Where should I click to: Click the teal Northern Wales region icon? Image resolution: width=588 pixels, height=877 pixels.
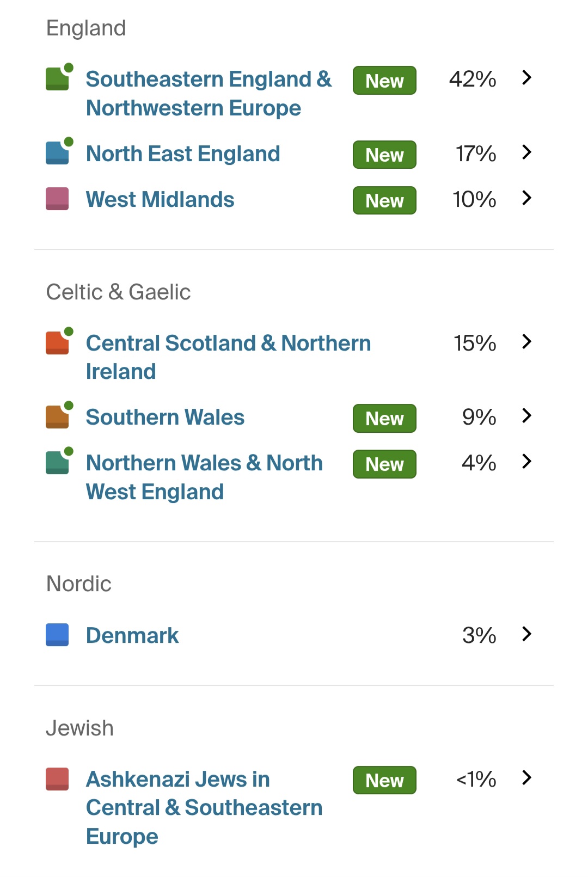pos(57,463)
